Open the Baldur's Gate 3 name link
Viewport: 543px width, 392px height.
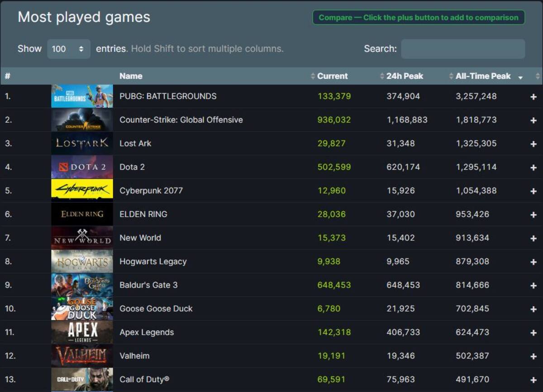click(x=148, y=285)
